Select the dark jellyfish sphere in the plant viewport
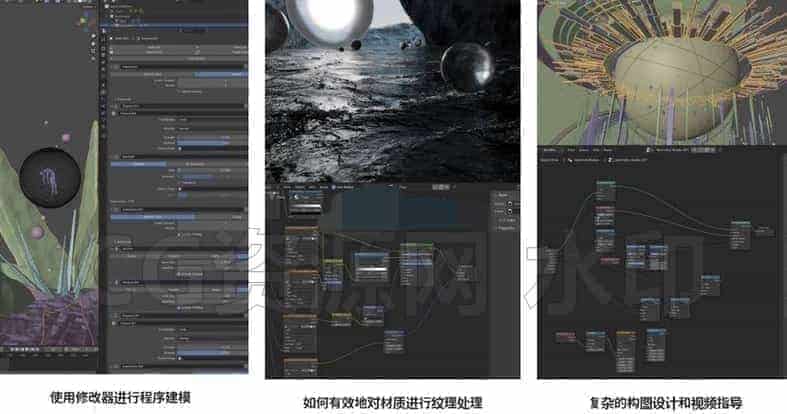Screen dimensions: 787x414 [x=50, y=177]
